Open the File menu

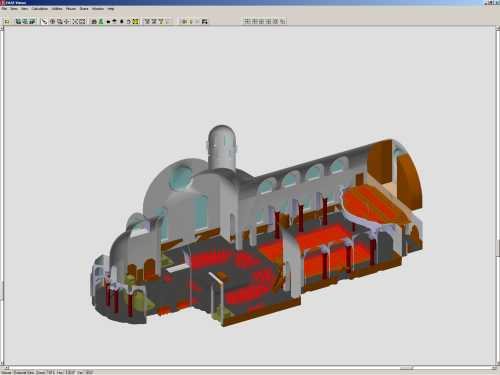tap(4, 9)
